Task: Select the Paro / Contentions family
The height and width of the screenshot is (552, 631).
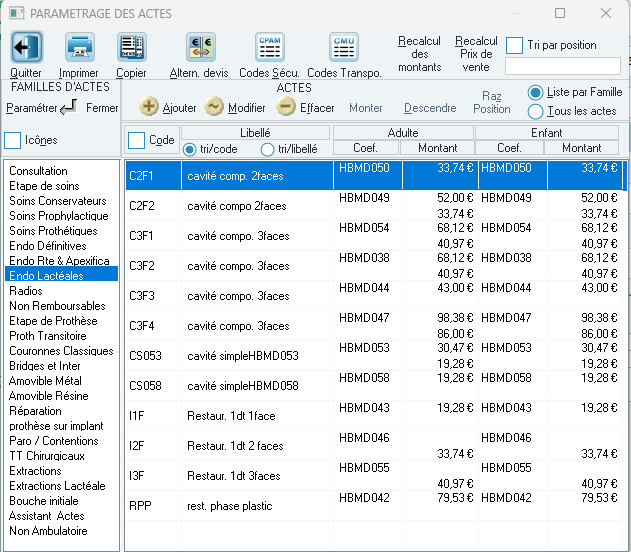Action: (62, 441)
